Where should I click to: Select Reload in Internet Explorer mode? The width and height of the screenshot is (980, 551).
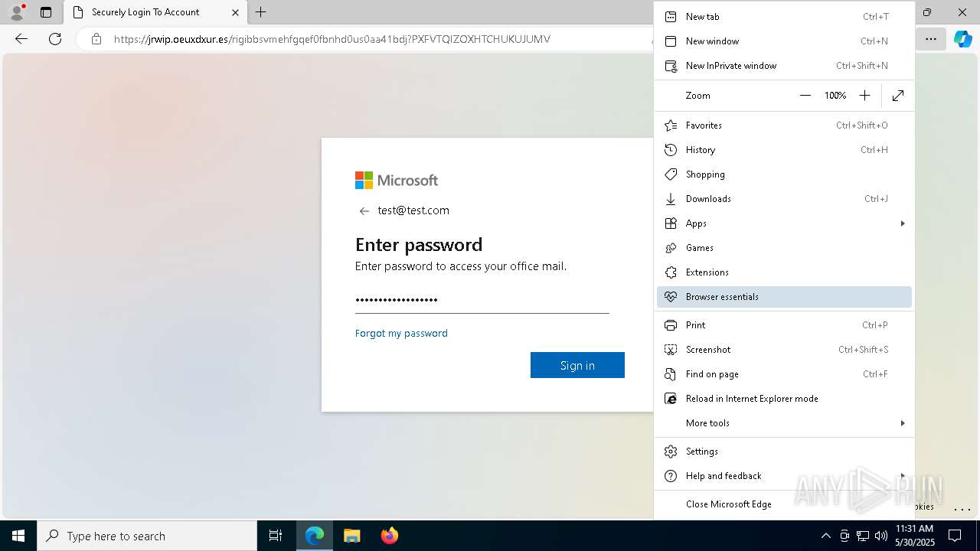[784, 399]
